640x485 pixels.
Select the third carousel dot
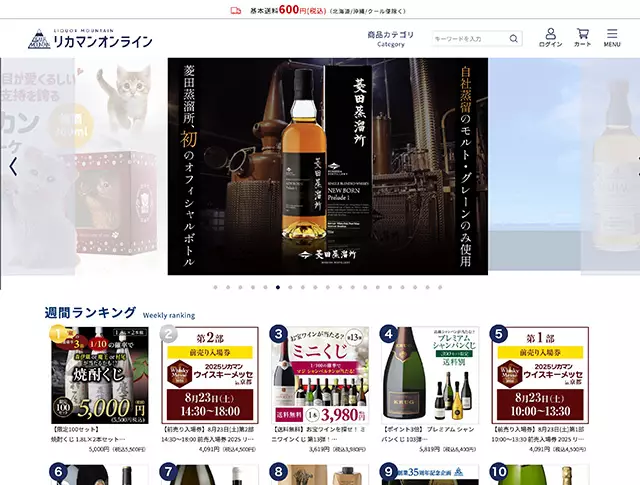click(240, 287)
